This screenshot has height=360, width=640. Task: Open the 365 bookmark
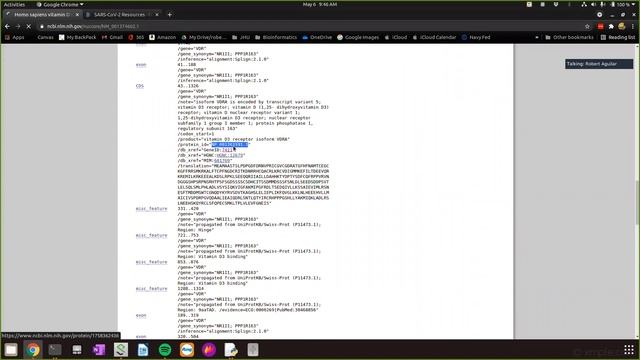[136, 37]
